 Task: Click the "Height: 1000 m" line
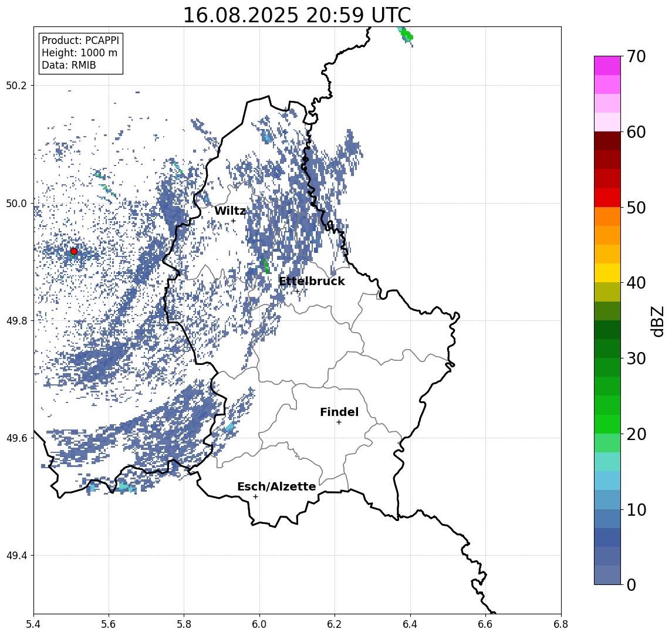click(x=79, y=53)
